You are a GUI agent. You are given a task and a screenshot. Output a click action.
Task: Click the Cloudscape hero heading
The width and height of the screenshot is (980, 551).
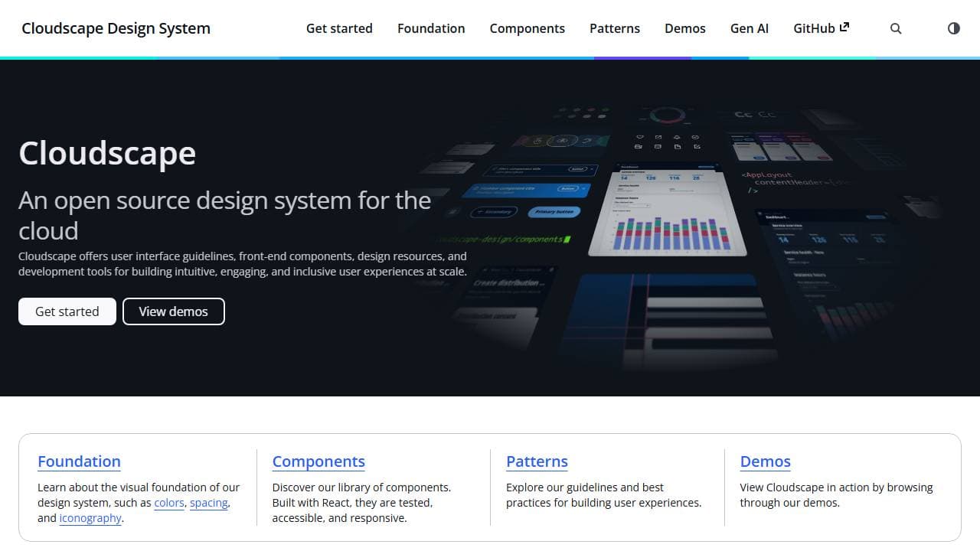tap(107, 153)
